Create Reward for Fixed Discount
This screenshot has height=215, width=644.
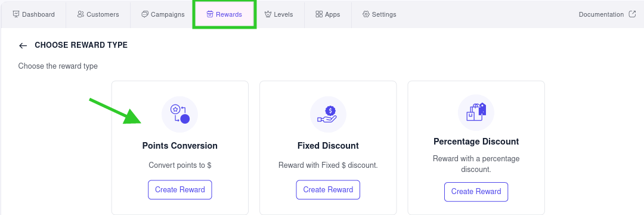pyautogui.click(x=328, y=189)
